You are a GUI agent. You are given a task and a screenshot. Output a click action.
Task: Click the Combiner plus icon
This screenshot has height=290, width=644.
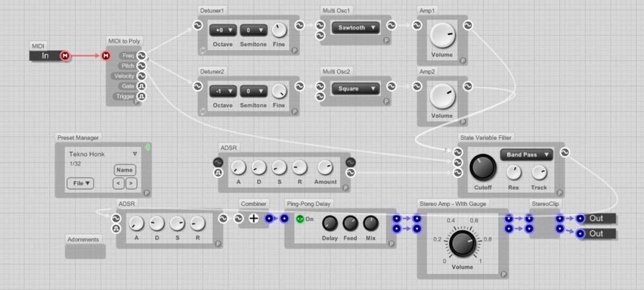click(x=253, y=218)
